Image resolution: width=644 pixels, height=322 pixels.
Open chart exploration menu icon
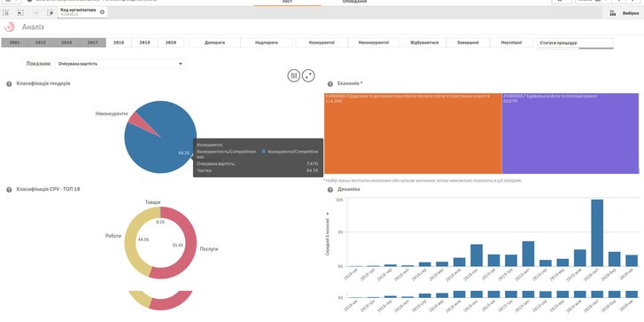294,75
